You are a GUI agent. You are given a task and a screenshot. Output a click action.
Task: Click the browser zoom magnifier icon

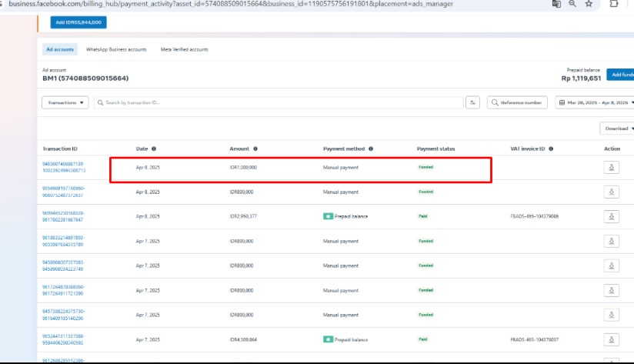click(x=573, y=4)
